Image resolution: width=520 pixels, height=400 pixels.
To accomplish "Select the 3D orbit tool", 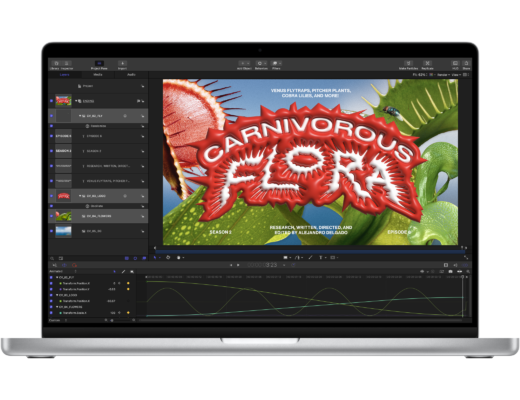I will [168, 258].
